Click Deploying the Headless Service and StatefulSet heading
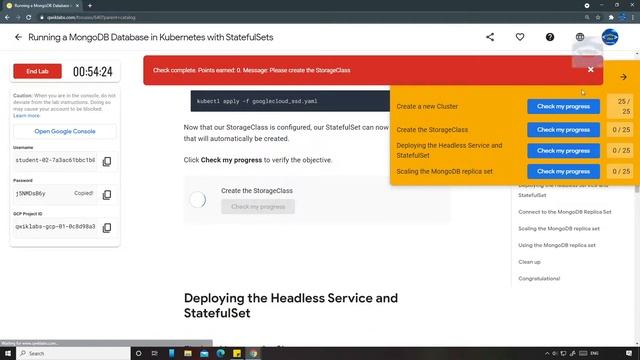Image resolution: width=640 pixels, height=360 pixels. pos(291,305)
